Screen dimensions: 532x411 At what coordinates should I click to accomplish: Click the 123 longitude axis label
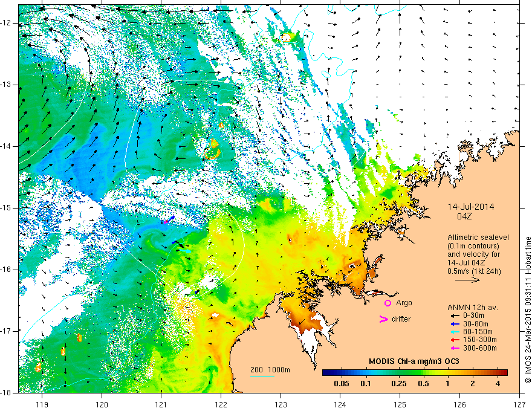(281, 404)
